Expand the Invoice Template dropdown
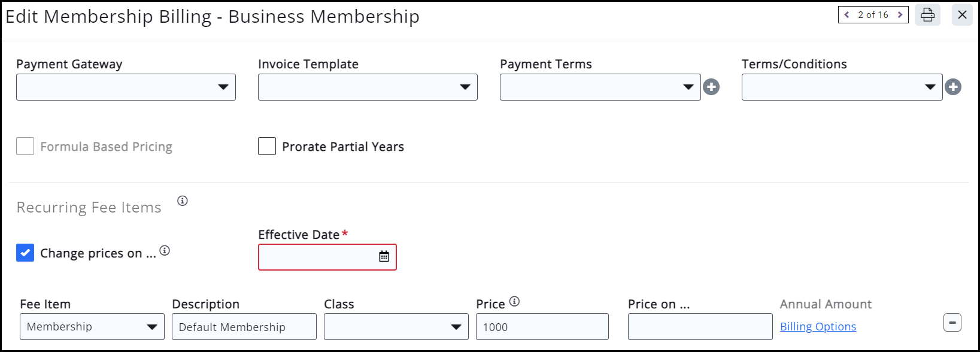The width and height of the screenshot is (980, 352). 368,87
